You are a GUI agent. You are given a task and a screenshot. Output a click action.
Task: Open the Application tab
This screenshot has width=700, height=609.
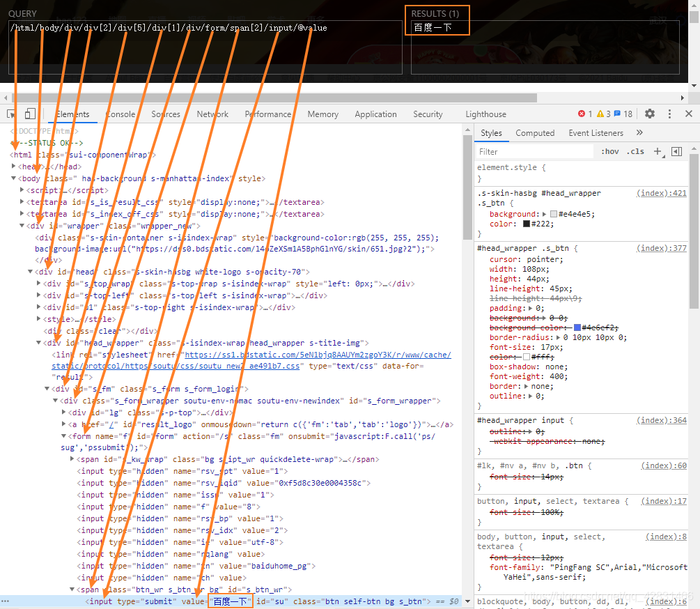click(375, 114)
